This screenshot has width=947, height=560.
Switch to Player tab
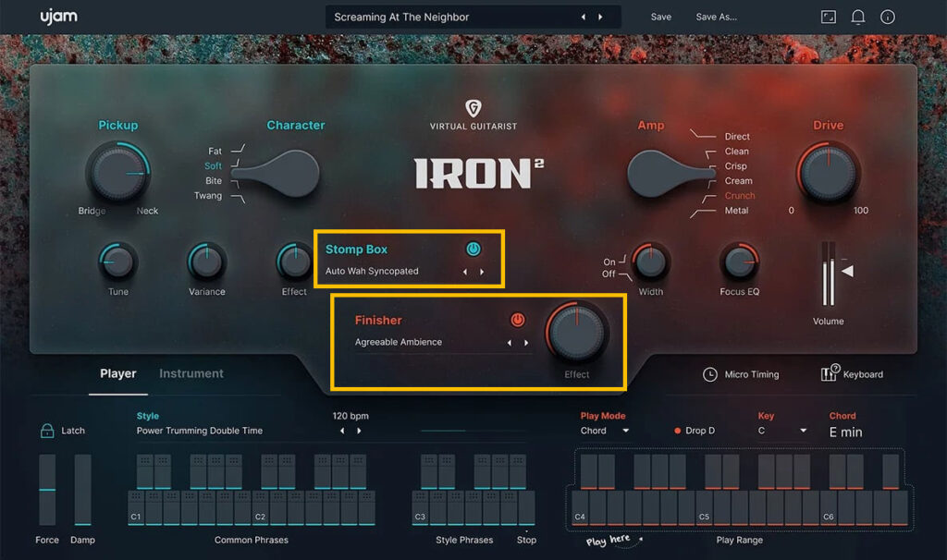click(x=117, y=373)
